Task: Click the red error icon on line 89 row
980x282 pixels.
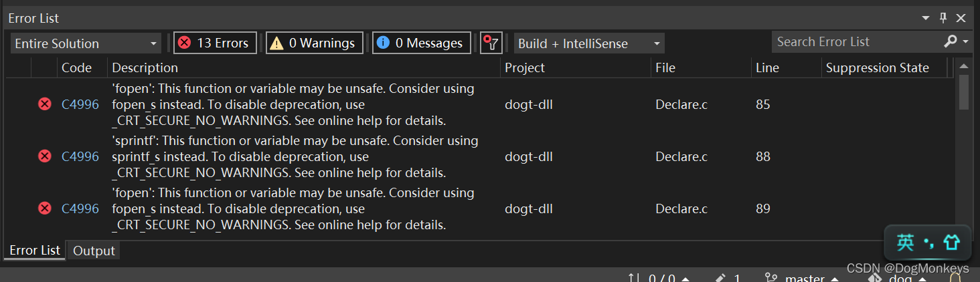Action: (x=45, y=208)
